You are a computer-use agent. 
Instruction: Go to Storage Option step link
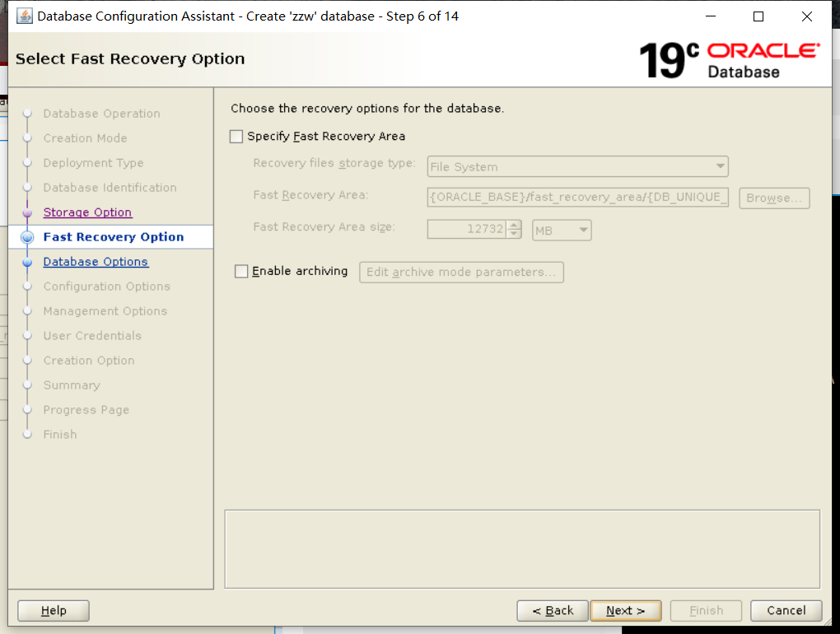[87, 212]
